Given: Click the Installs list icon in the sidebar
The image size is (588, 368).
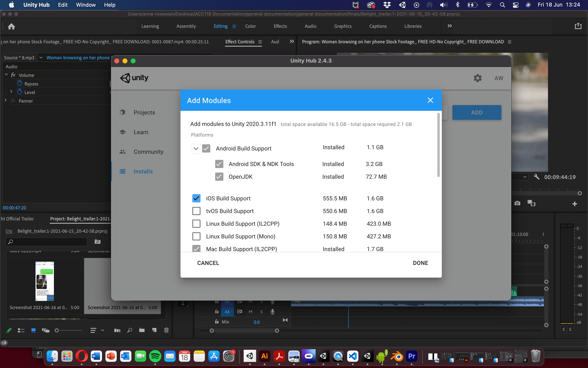Looking at the screenshot, I should pyautogui.click(x=122, y=171).
